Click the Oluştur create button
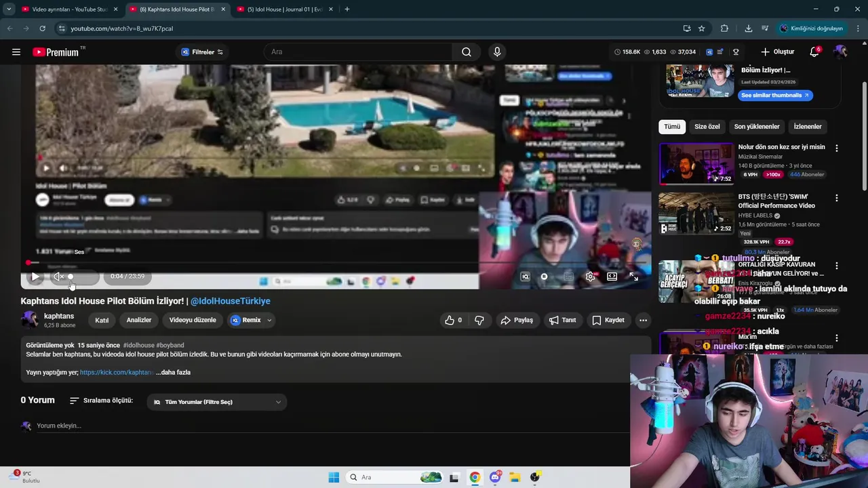The width and height of the screenshot is (868, 488). (777, 52)
